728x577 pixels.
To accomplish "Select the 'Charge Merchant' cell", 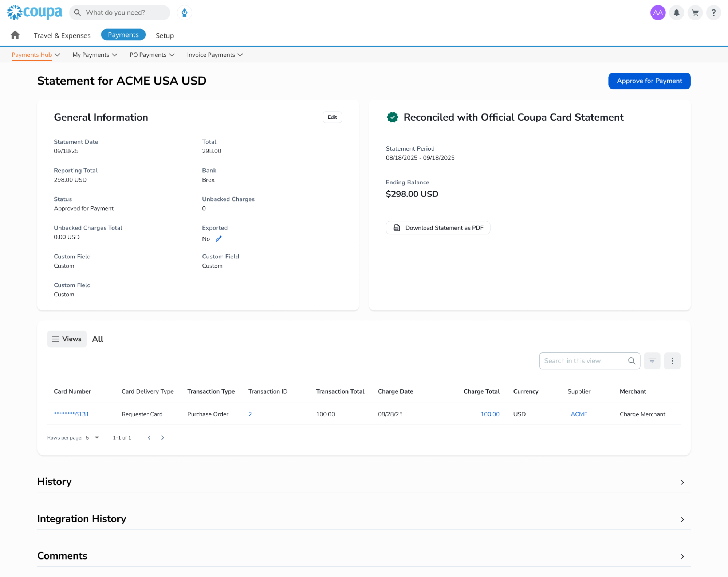I will tap(642, 414).
